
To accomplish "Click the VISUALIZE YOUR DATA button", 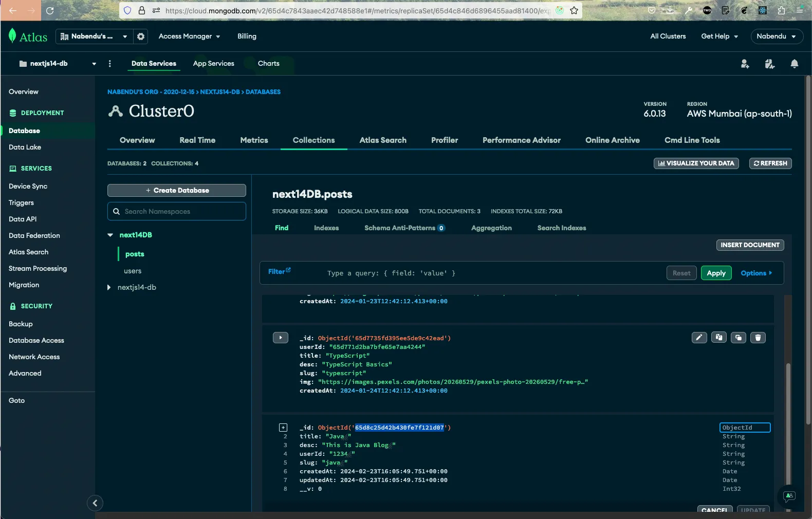I will click(x=696, y=163).
